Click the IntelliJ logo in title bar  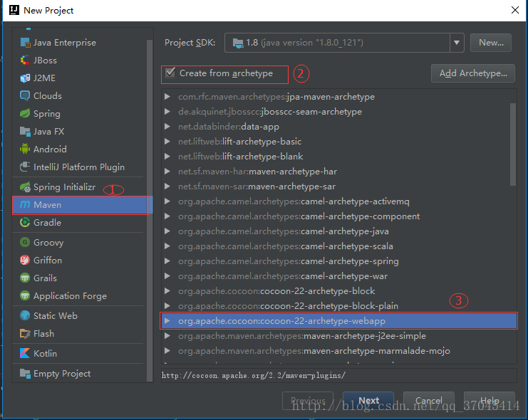[14, 10]
